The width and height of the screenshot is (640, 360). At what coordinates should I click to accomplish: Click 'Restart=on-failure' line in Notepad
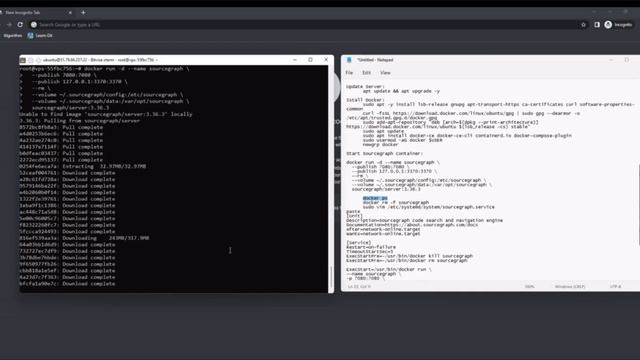point(371,247)
